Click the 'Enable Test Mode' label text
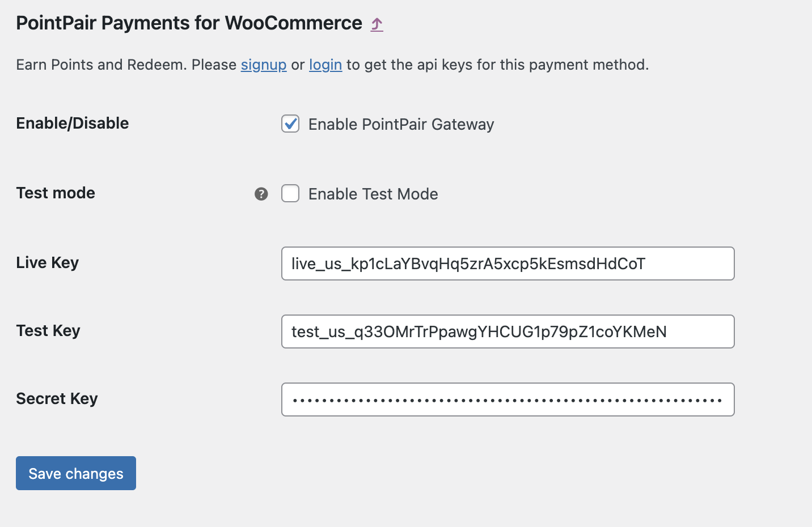The image size is (812, 527). [x=373, y=194]
